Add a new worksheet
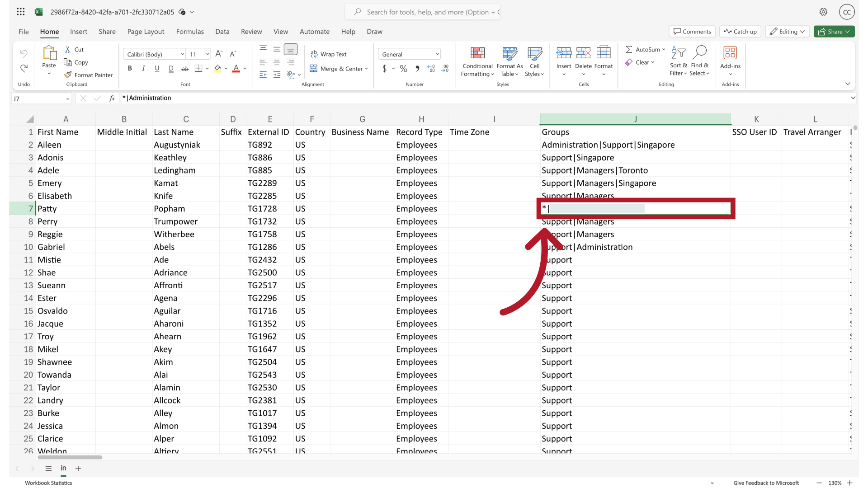This screenshot has height=488, width=868. click(78, 469)
